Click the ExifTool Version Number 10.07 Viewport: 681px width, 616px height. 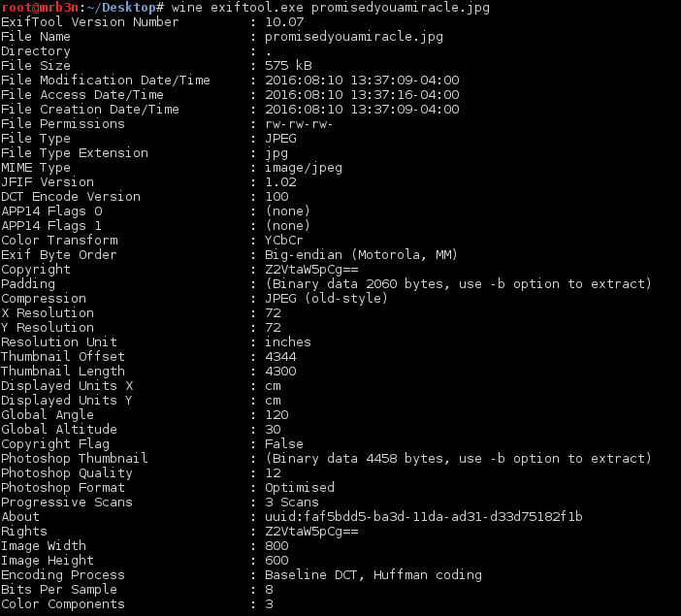tap(284, 22)
